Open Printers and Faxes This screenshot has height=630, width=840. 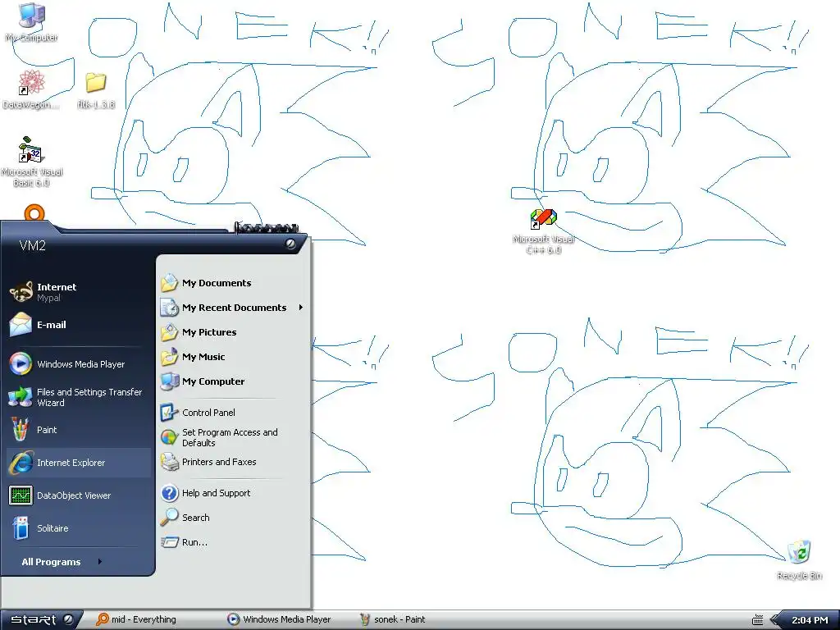point(233,462)
